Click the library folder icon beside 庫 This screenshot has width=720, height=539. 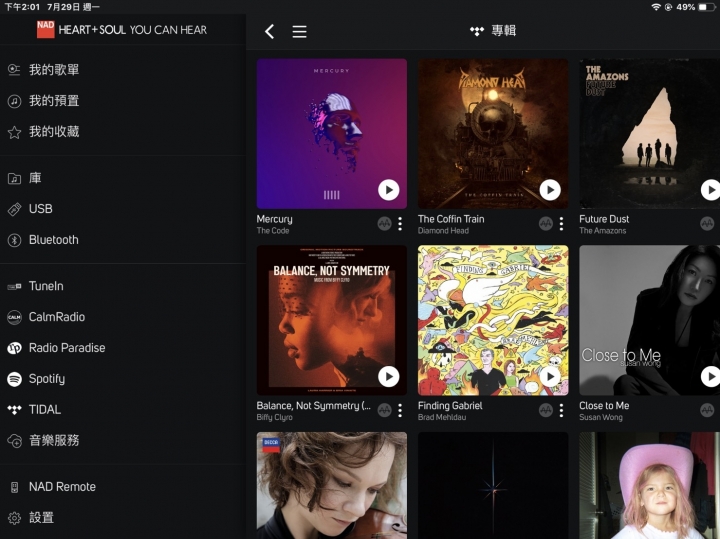click(14, 178)
